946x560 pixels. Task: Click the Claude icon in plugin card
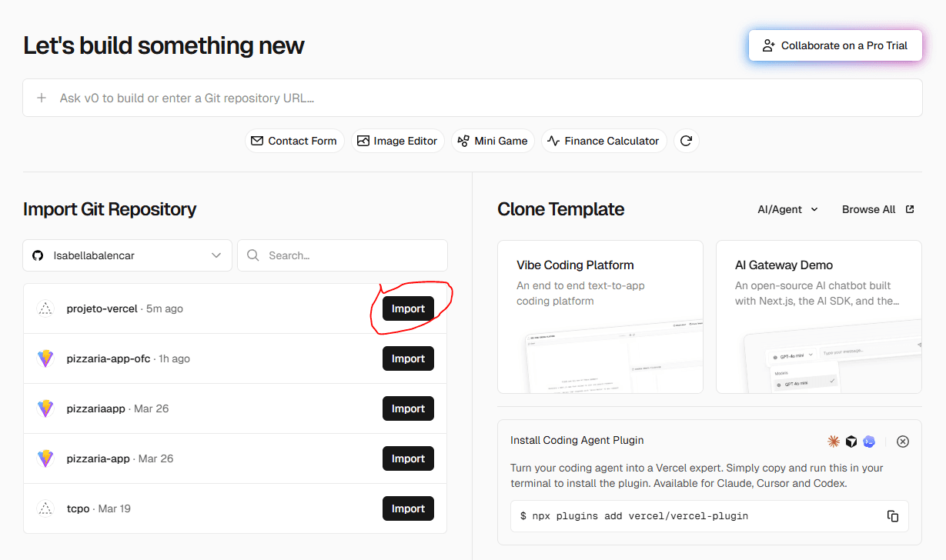(834, 442)
